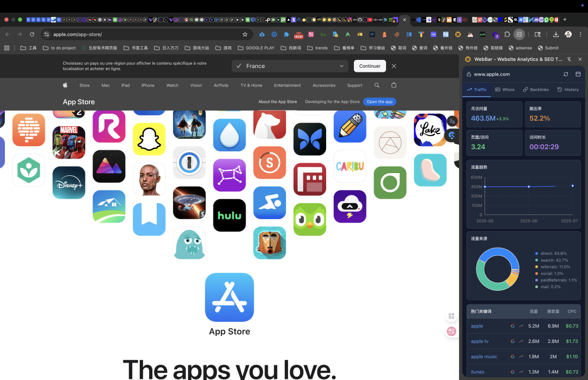Click the Open the app button
This screenshot has height=380, width=588.
click(379, 102)
